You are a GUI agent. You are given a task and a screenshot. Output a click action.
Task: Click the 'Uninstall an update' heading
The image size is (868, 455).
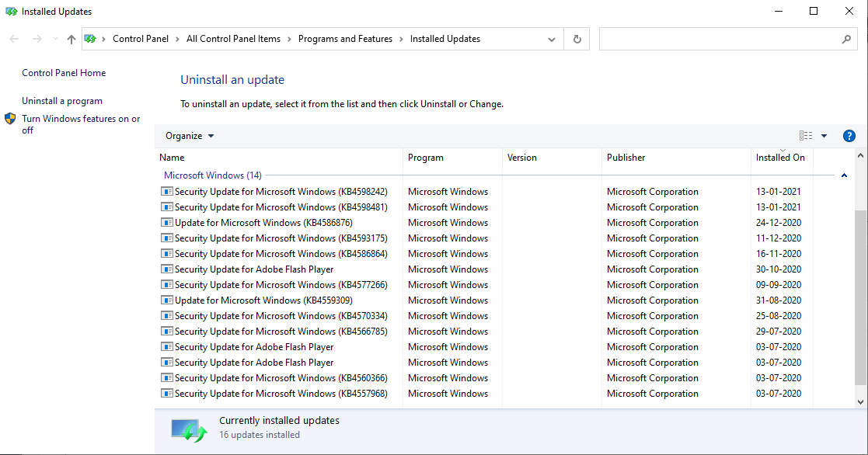tap(232, 80)
